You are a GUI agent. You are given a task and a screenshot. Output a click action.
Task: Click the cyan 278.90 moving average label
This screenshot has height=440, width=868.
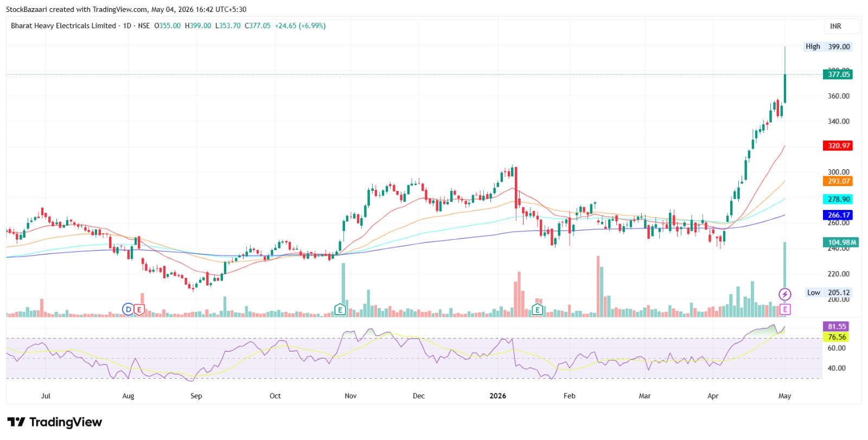pyautogui.click(x=838, y=199)
